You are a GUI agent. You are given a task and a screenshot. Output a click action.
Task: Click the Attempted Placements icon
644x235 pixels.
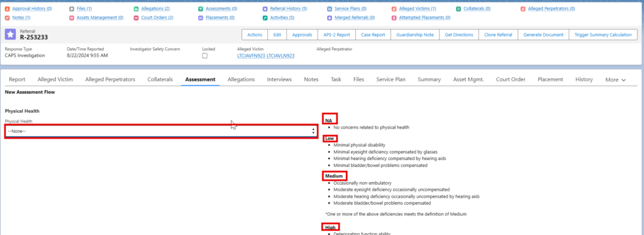pos(394,18)
